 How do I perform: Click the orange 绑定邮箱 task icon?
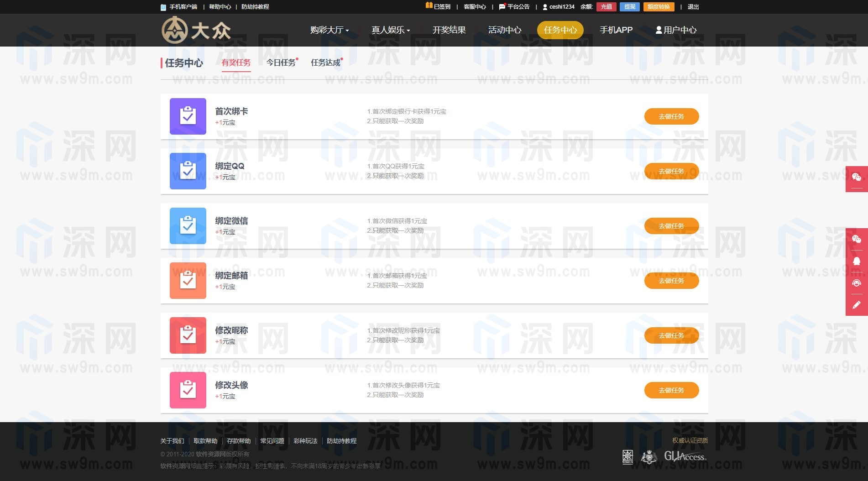click(188, 281)
